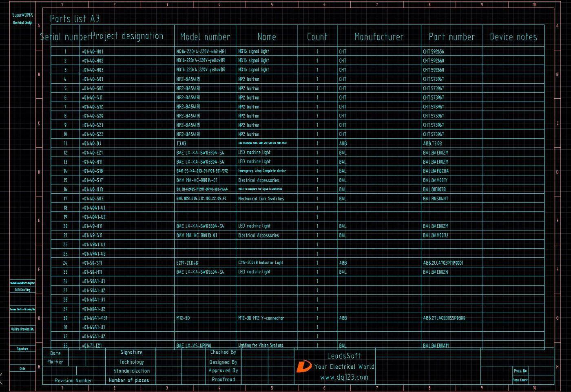
Task: Click part number BAL.BAE00AM
Action: click(x=436, y=345)
